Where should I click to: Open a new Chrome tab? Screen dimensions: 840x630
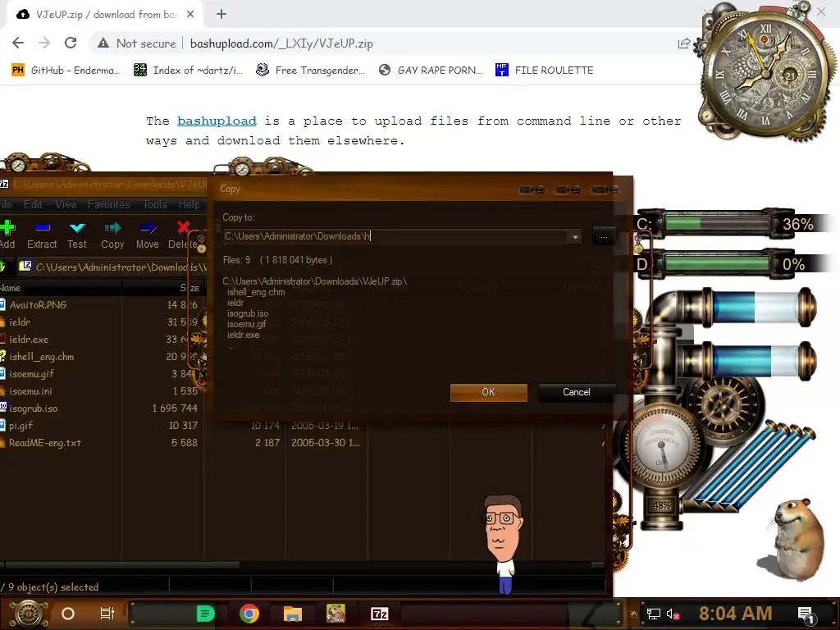221,15
